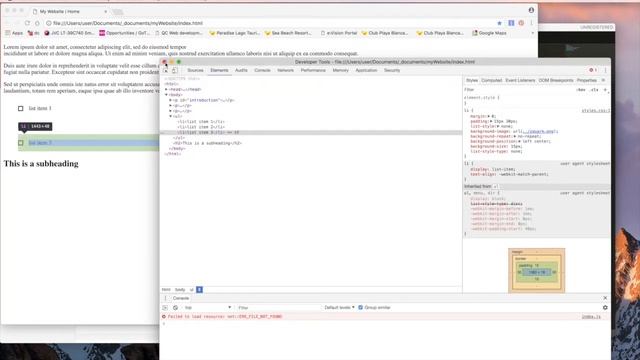Select the body breadcrumb

[180, 290]
